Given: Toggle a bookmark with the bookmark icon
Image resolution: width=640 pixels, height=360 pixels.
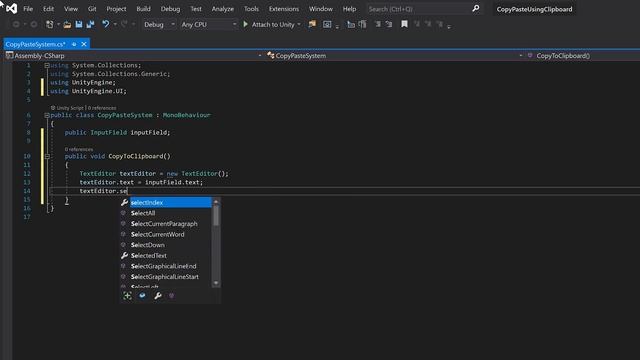Looking at the screenshot, I should click(x=404, y=24).
